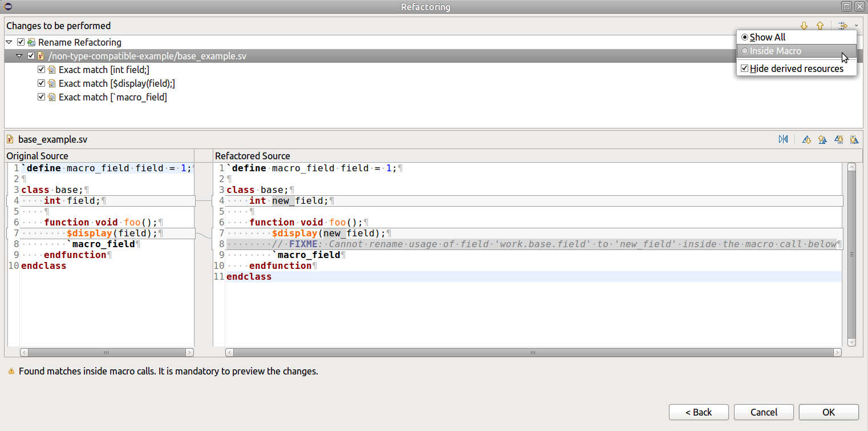
Task: Open the filter menu chevron dropdown
Action: [x=855, y=26]
